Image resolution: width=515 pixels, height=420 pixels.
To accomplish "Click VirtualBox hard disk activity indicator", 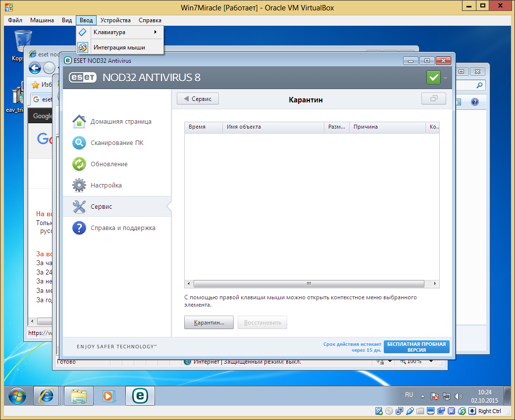I will 379,411.
